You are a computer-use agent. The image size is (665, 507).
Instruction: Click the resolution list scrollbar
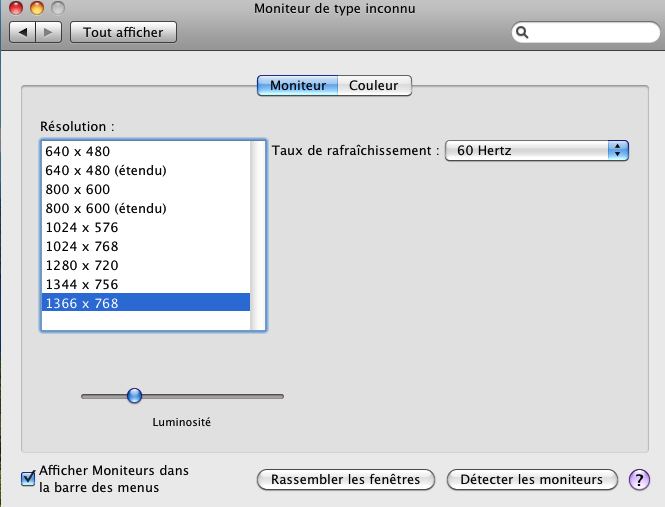coord(257,235)
